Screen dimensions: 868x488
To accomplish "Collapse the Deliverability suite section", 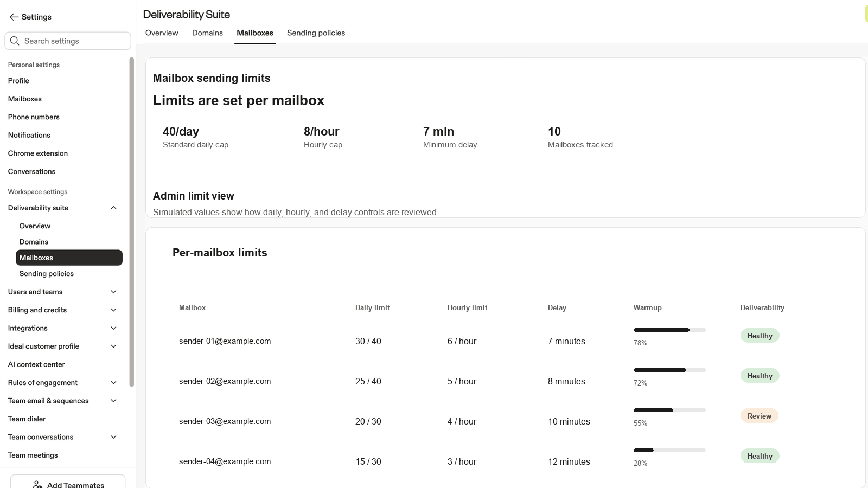I will tap(113, 208).
